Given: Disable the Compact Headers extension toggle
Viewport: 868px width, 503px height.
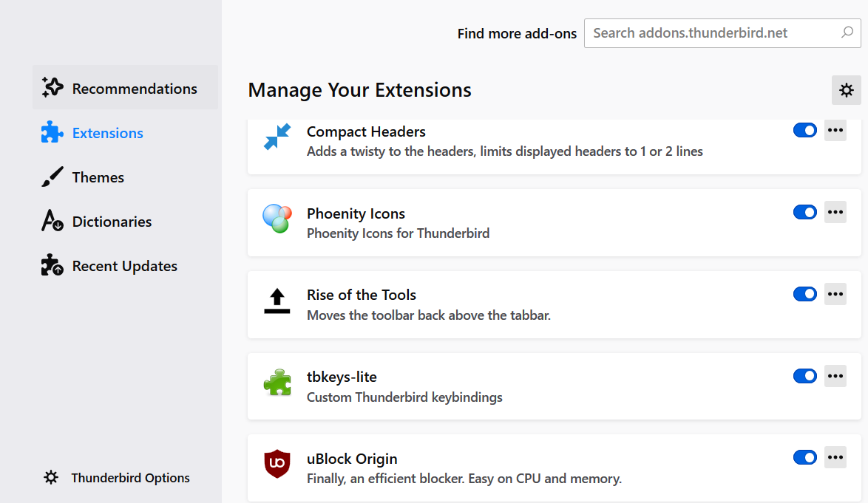Looking at the screenshot, I should tap(804, 130).
